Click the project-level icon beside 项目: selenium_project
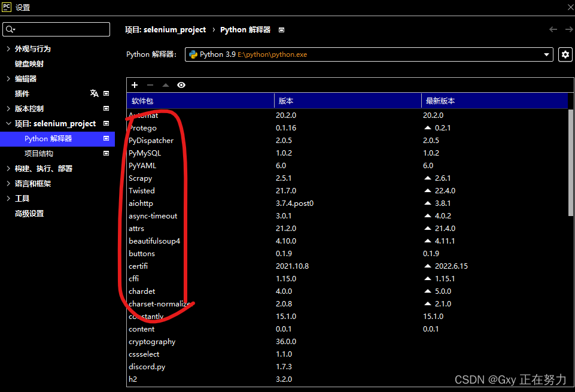This screenshot has width=575, height=392. point(107,123)
